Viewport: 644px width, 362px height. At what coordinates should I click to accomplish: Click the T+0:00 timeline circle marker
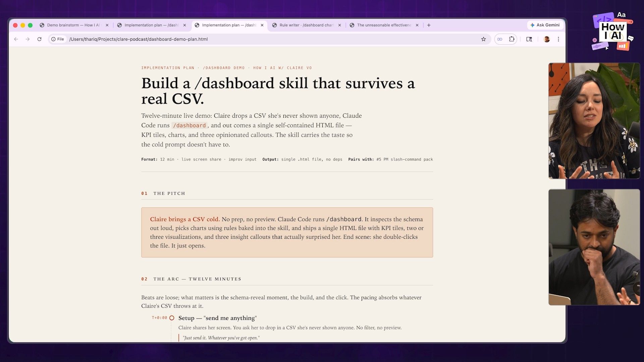pyautogui.click(x=172, y=318)
